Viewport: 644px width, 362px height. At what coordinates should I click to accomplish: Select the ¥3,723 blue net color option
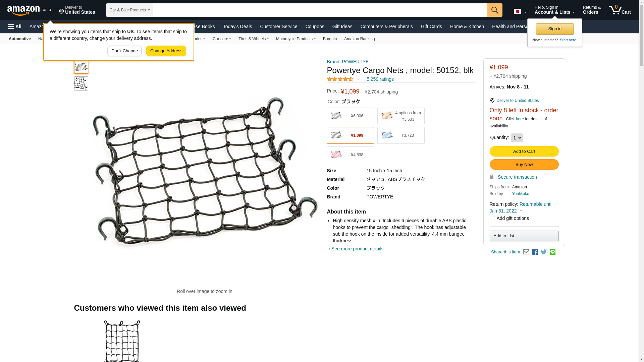pyautogui.click(x=401, y=135)
